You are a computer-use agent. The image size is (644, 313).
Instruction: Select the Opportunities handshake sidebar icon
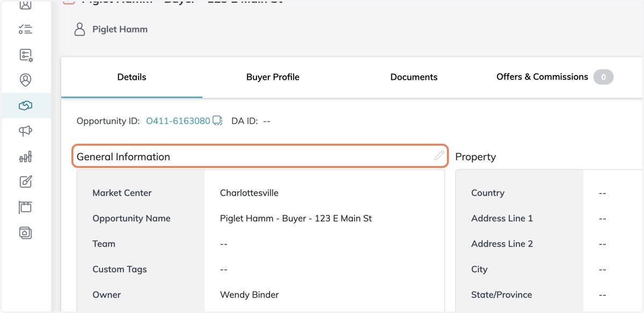(25, 106)
